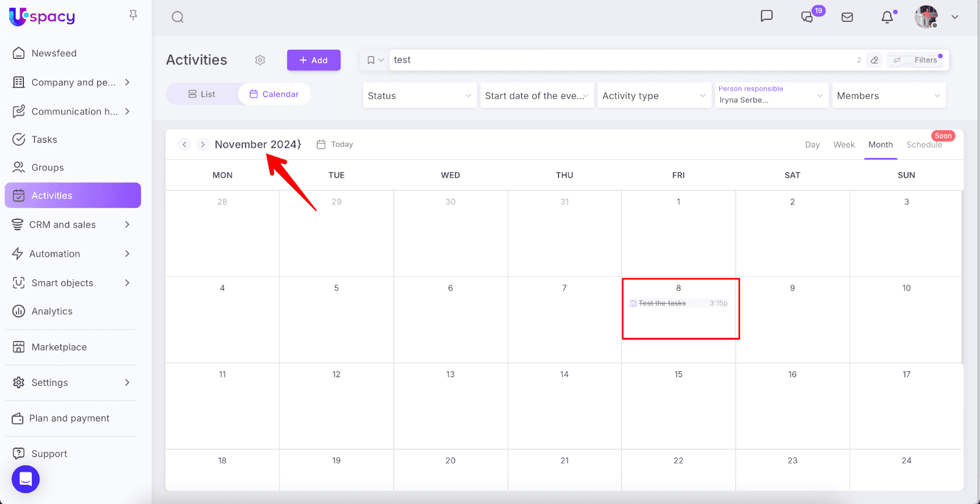Image resolution: width=980 pixels, height=504 pixels.
Task: Expand CRM and sales chevron
Action: pos(127,225)
